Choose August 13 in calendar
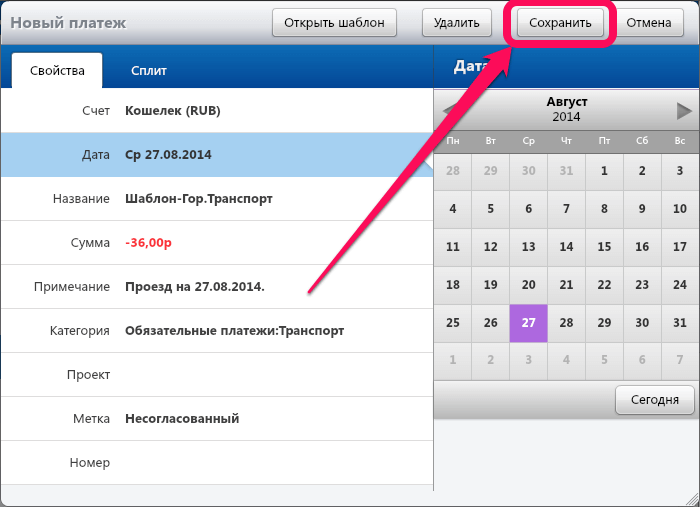 tap(529, 247)
